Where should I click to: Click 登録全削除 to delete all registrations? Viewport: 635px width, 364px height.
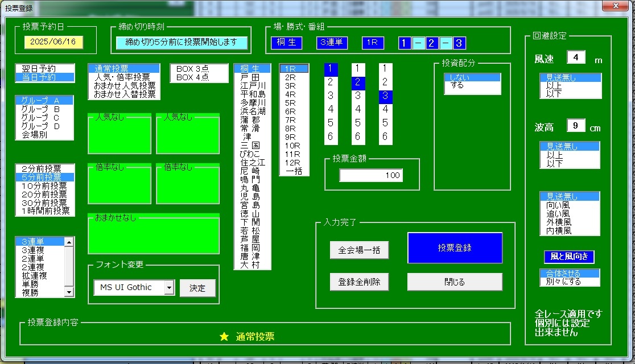[359, 282]
